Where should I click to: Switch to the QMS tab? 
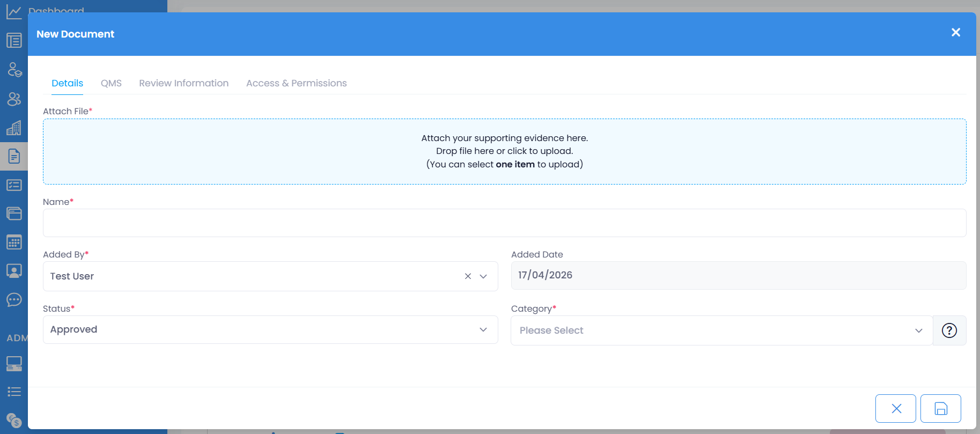click(111, 83)
